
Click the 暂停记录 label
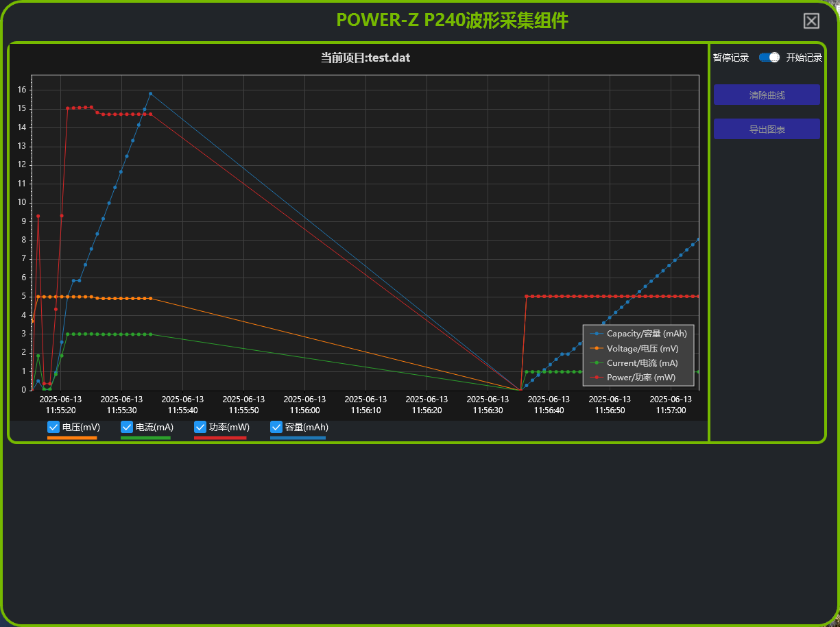click(731, 58)
